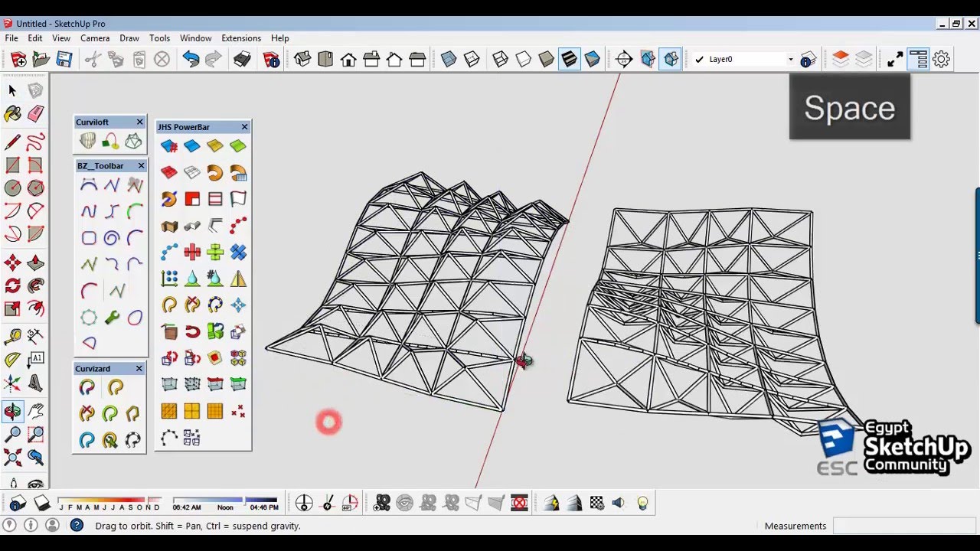The width and height of the screenshot is (980, 551).
Task: Select the Tape Measure tool
Action: (12, 337)
